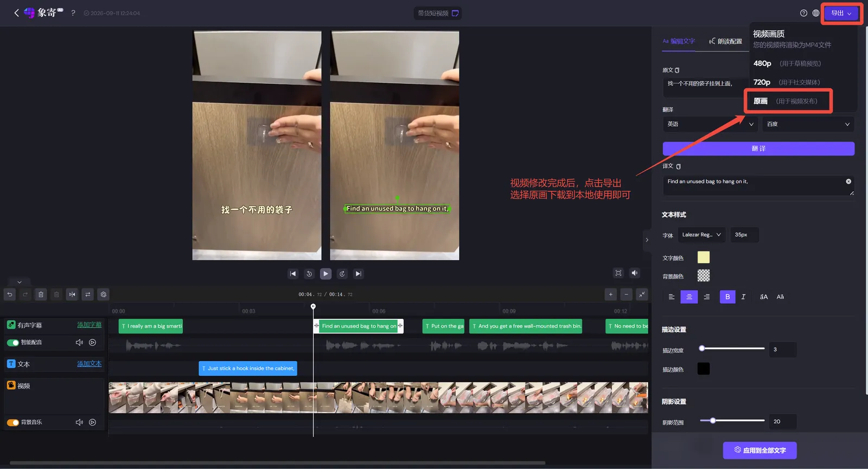Zoom in timeline with plus icon
This screenshot has width=868, height=469.
point(611,294)
